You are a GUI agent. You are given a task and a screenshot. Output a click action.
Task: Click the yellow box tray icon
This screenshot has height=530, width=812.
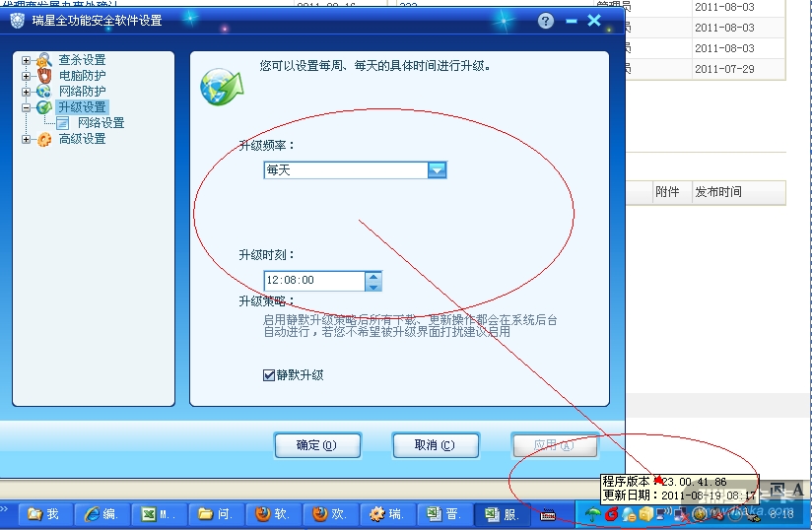click(645, 514)
